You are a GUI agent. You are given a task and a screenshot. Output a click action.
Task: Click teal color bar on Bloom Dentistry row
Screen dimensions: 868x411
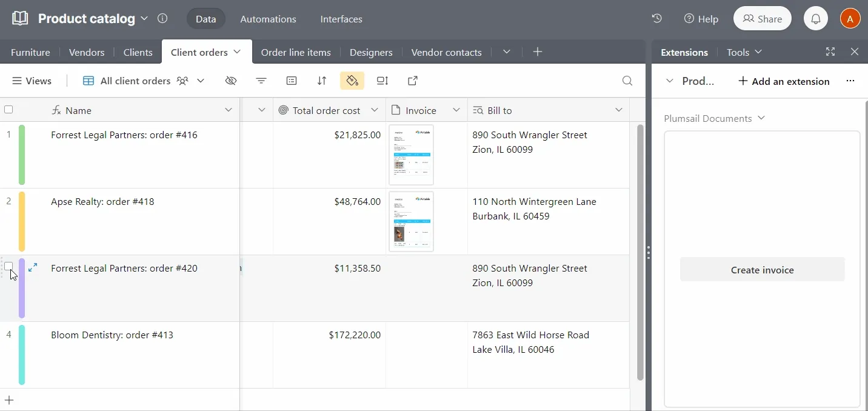[x=22, y=355]
